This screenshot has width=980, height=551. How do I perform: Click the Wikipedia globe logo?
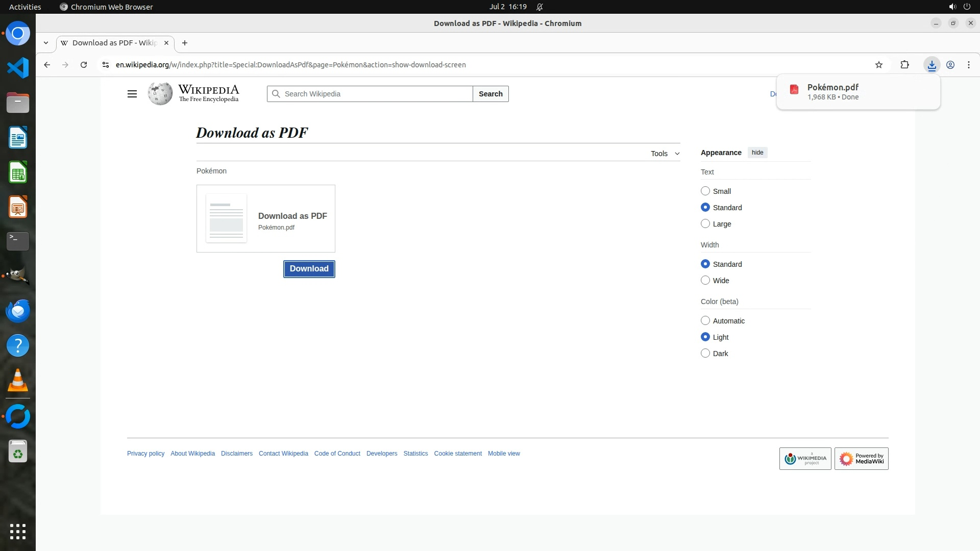click(x=160, y=94)
